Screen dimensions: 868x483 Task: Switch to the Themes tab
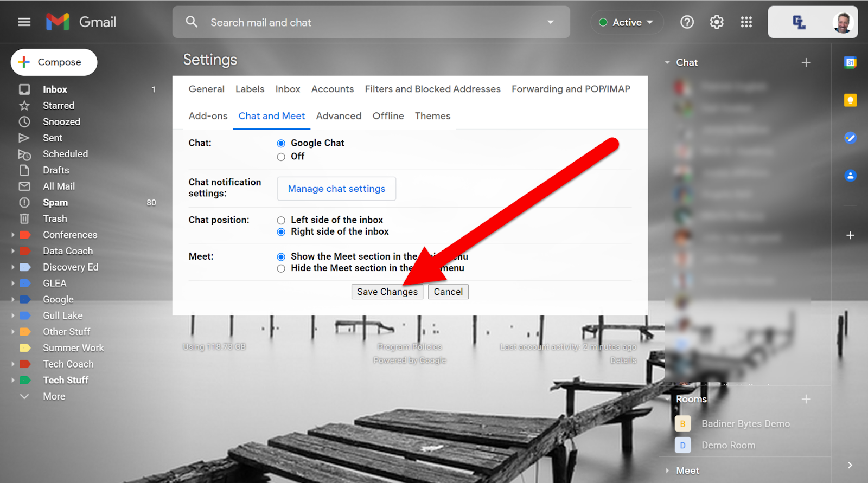pyautogui.click(x=433, y=116)
